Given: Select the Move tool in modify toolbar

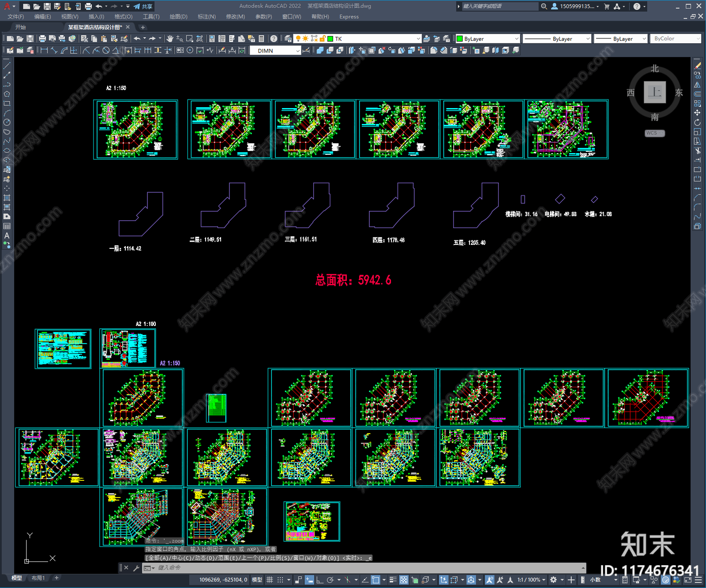Looking at the screenshot, I should (x=698, y=113).
